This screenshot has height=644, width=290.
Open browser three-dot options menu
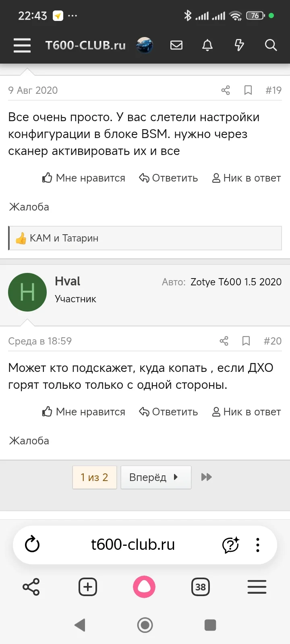(258, 545)
